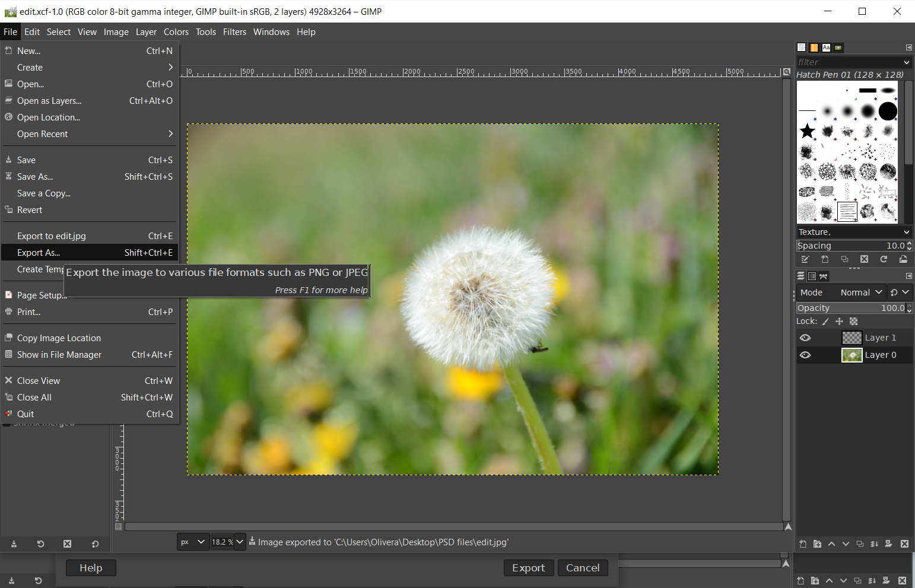Create a new brush in Brushes panel
The width and height of the screenshot is (915, 588).
pos(825,259)
